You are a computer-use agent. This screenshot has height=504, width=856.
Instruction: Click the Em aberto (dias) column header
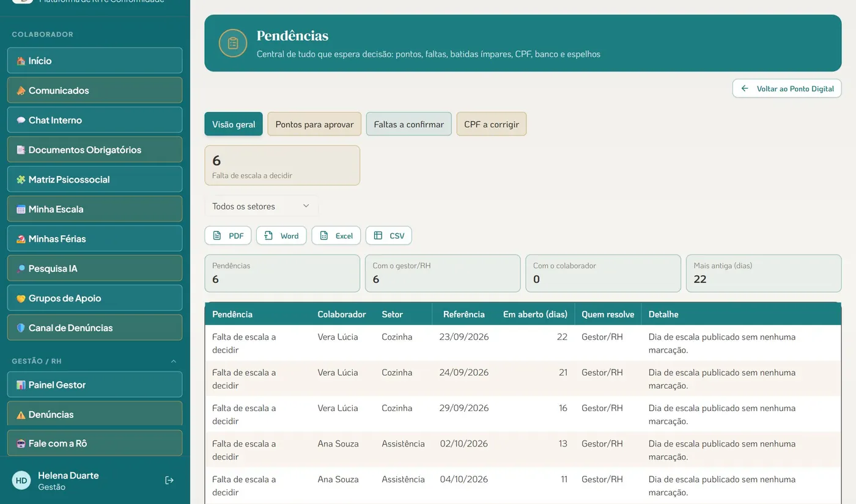[535, 314]
